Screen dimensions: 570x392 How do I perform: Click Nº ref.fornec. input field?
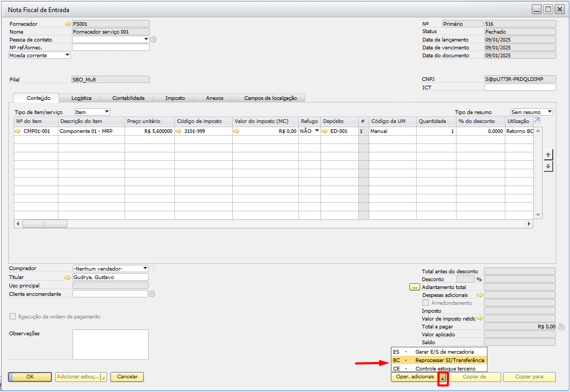(x=110, y=47)
